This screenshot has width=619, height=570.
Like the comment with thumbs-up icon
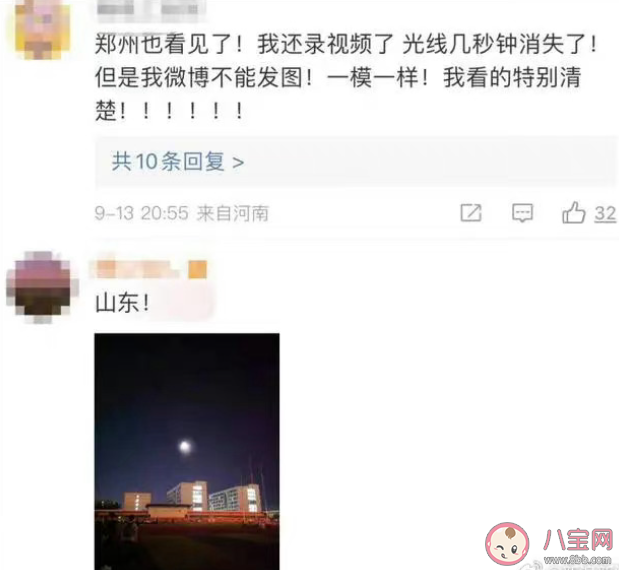(x=573, y=213)
